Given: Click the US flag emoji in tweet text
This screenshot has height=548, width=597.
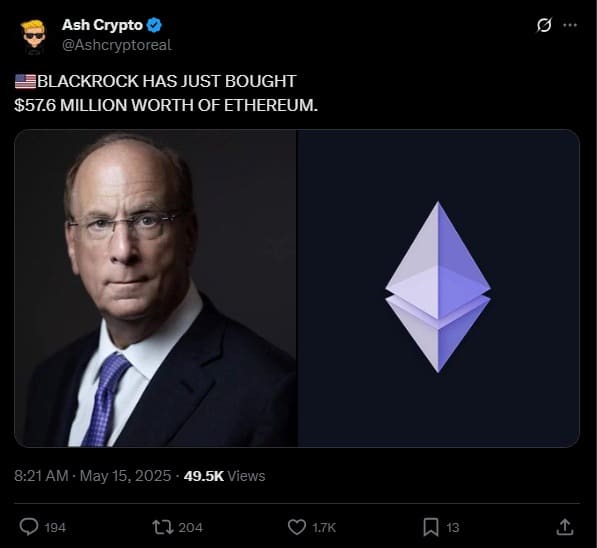Looking at the screenshot, I should [x=25, y=81].
